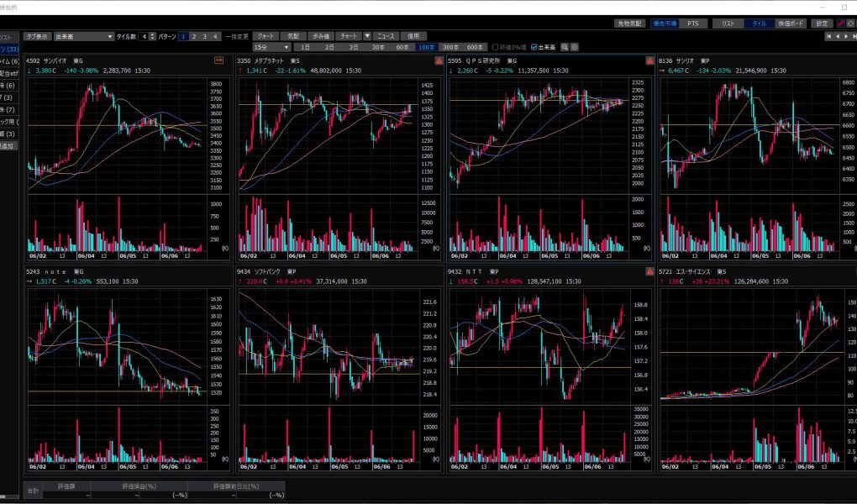The width and height of the screenshot is (857, 504).
Task: Select the 300本 bar count option
Action: coord(450,47)
